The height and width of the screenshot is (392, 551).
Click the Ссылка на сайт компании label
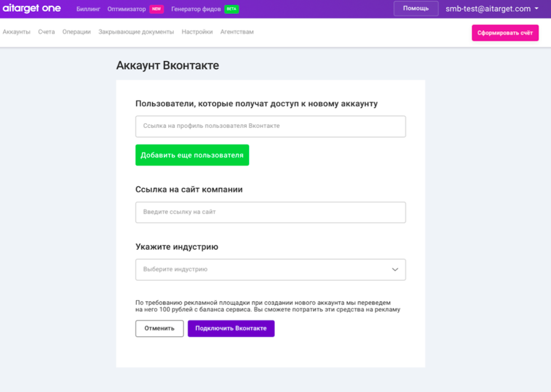click(189, 190)
